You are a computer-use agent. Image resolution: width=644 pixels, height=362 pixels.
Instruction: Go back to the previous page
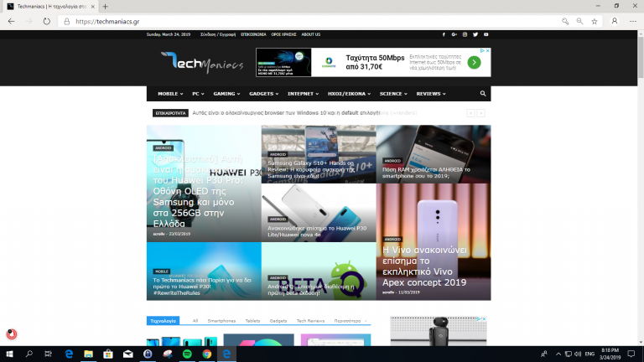(11, 21)
